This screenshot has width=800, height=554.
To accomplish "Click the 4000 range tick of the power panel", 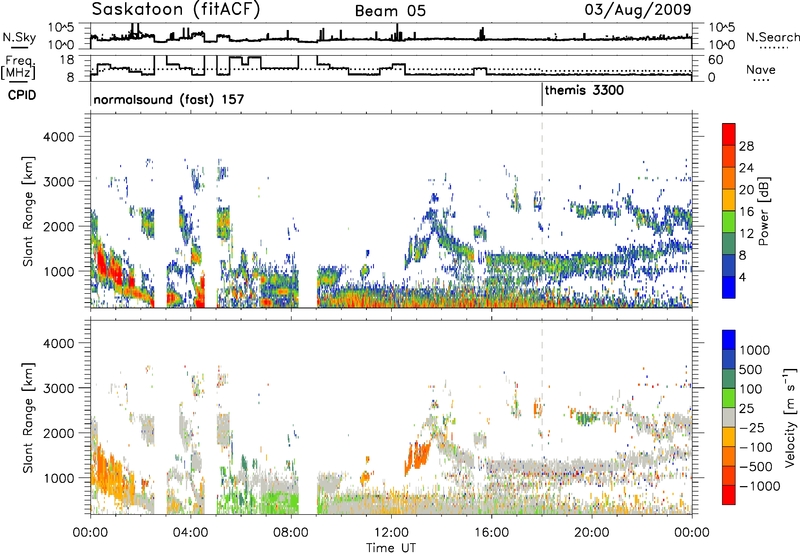I will [58, 137].
